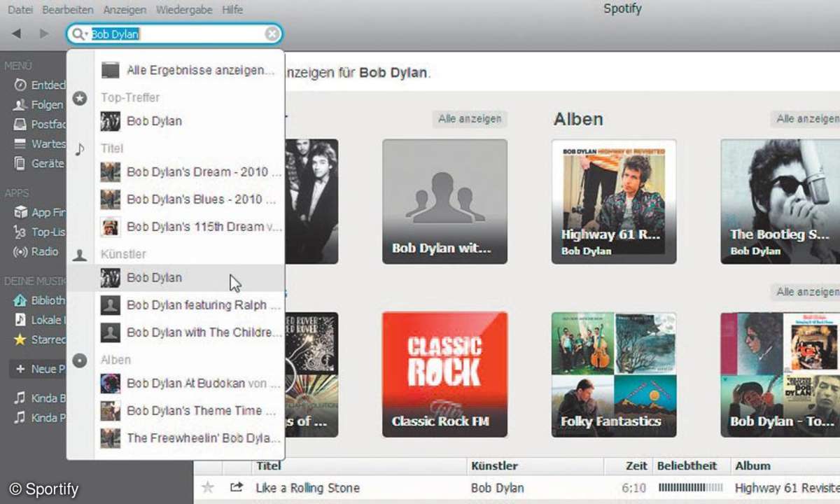Clear the search field with the X
The image size is (840, 504).
click(x=272, y=34)
